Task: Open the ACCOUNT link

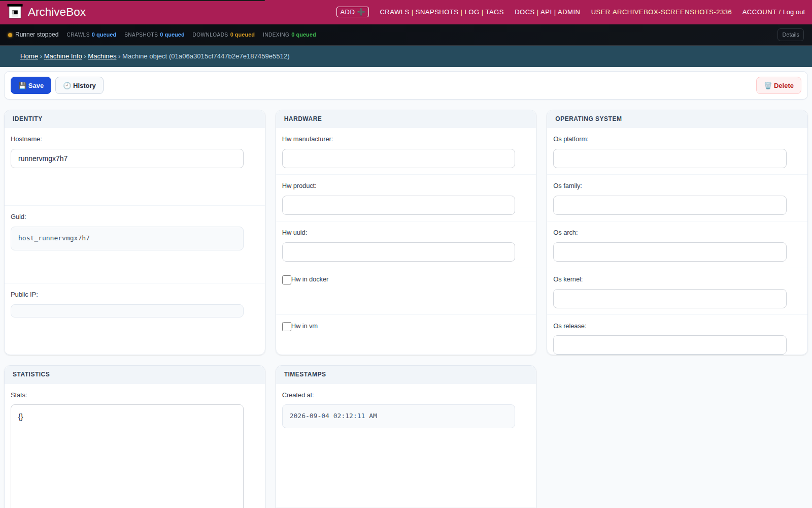Action: pyautogui.click(x=759, y=12)
